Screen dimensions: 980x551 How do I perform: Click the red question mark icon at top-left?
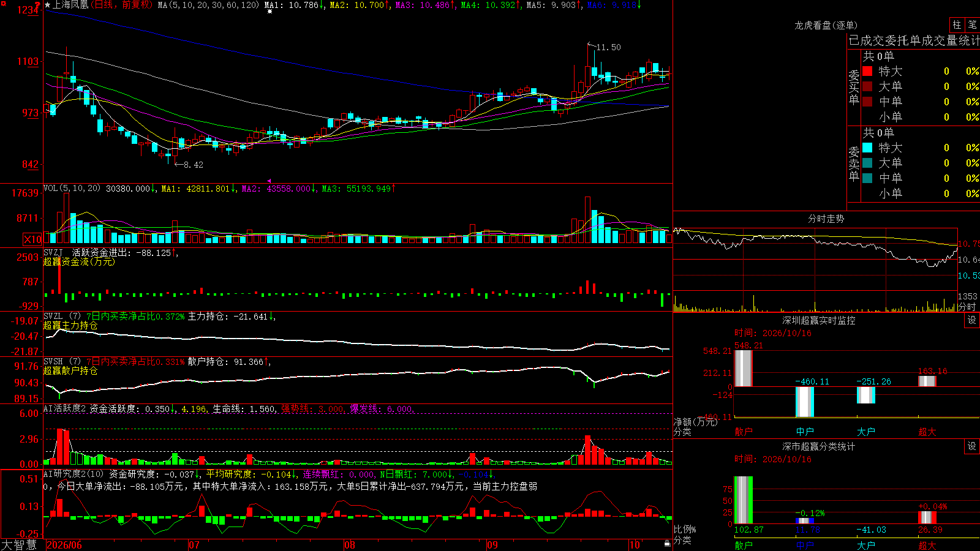tap(38, 5)
